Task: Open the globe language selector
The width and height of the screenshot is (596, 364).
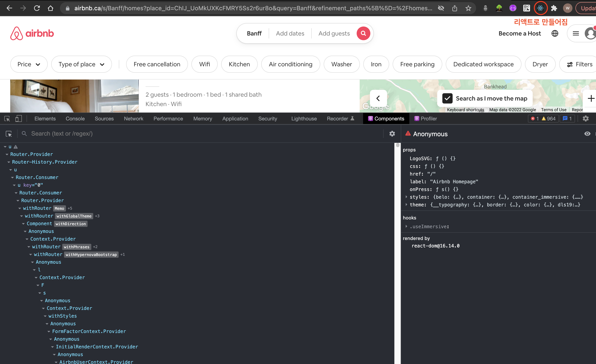Action: pyautogui.click(x=555, y=33)
